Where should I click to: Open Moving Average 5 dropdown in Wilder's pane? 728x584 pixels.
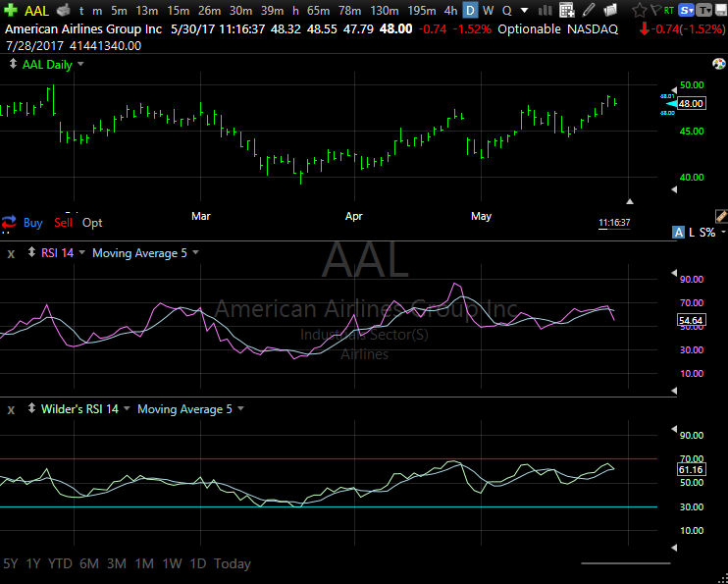tap(240, 408)
